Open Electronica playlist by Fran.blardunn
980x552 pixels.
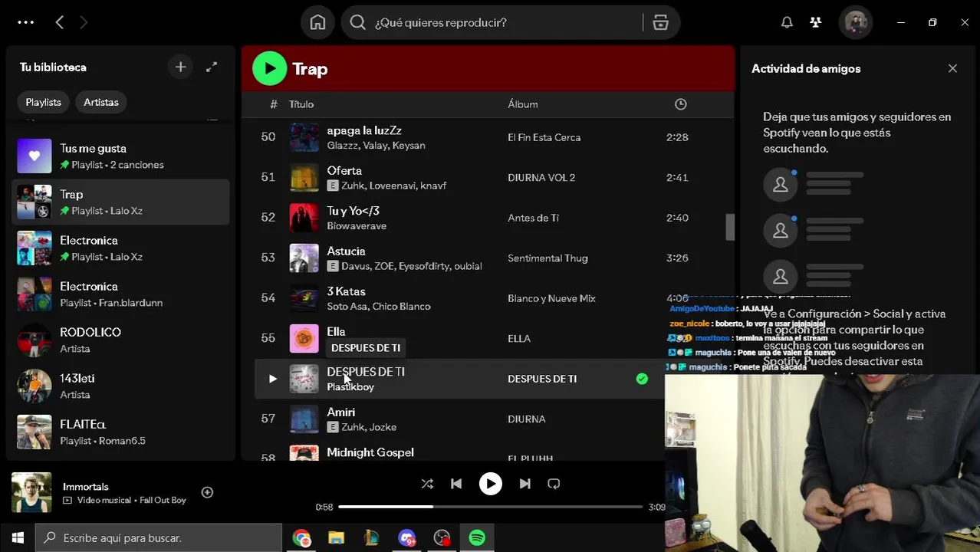pyautogui.click(x=120, y=294)
